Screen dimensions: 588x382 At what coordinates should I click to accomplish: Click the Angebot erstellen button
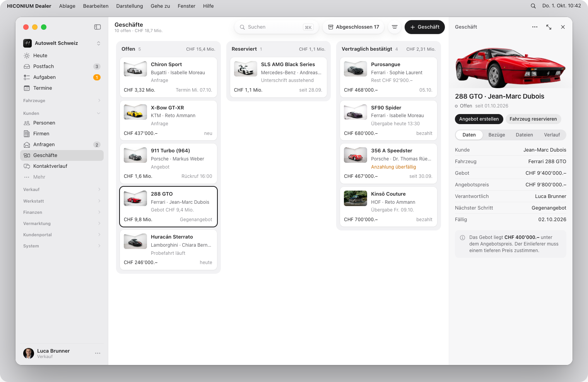(x=479, y=119)
